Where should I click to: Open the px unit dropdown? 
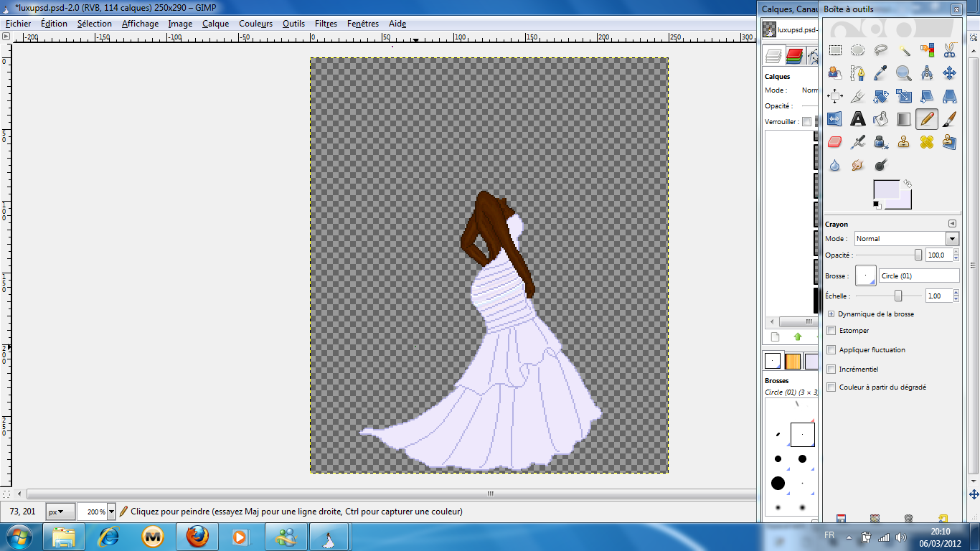click(x=60, y=512)
